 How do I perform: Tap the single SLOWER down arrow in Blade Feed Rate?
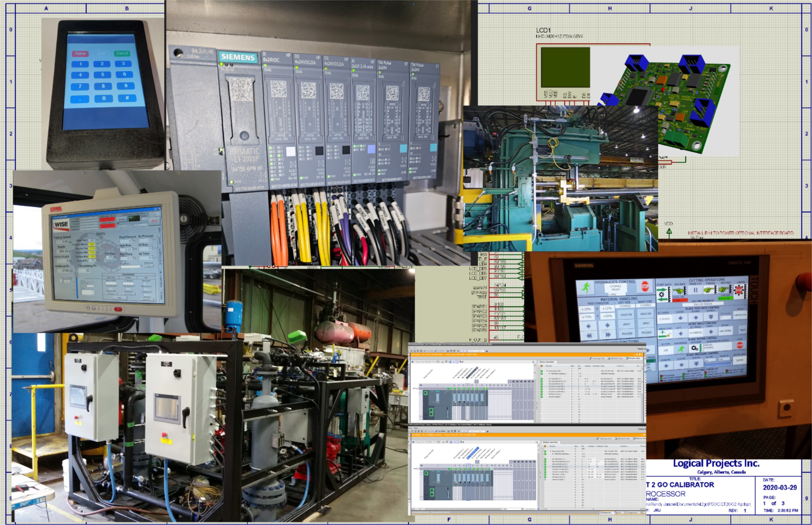pos(696,318)
